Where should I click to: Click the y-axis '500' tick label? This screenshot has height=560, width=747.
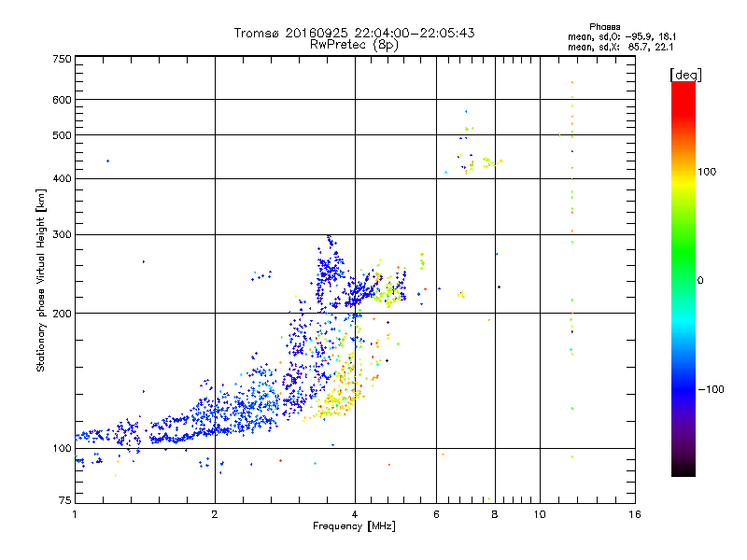click(x=63, y=135)
